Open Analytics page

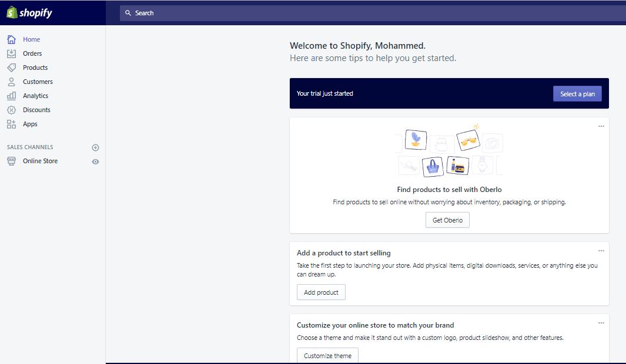point(35,96)
